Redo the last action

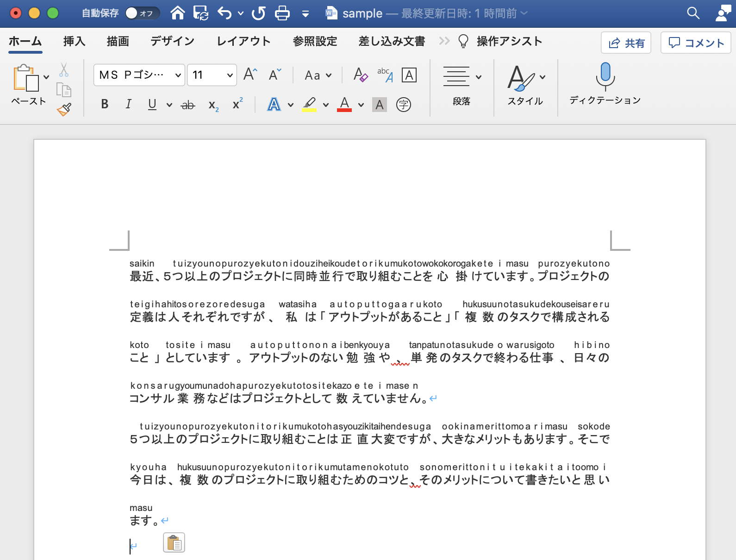click(259, 13)
